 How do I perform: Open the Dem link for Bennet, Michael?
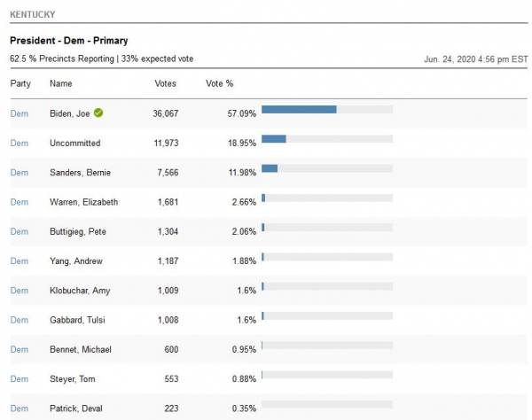[19, 349]
